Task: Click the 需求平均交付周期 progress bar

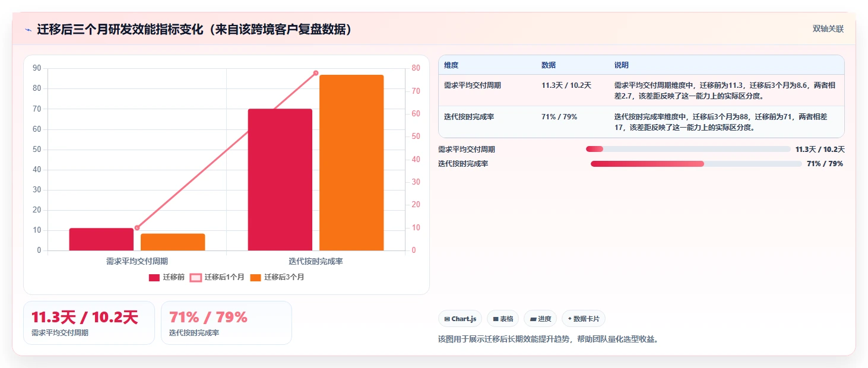Action: tap(688, 150)
